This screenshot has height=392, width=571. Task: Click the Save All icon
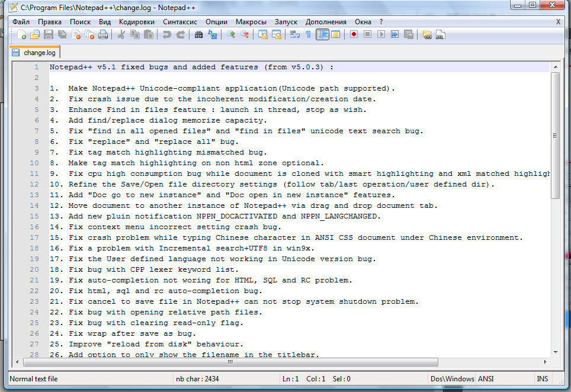click(x=62, y=34)
